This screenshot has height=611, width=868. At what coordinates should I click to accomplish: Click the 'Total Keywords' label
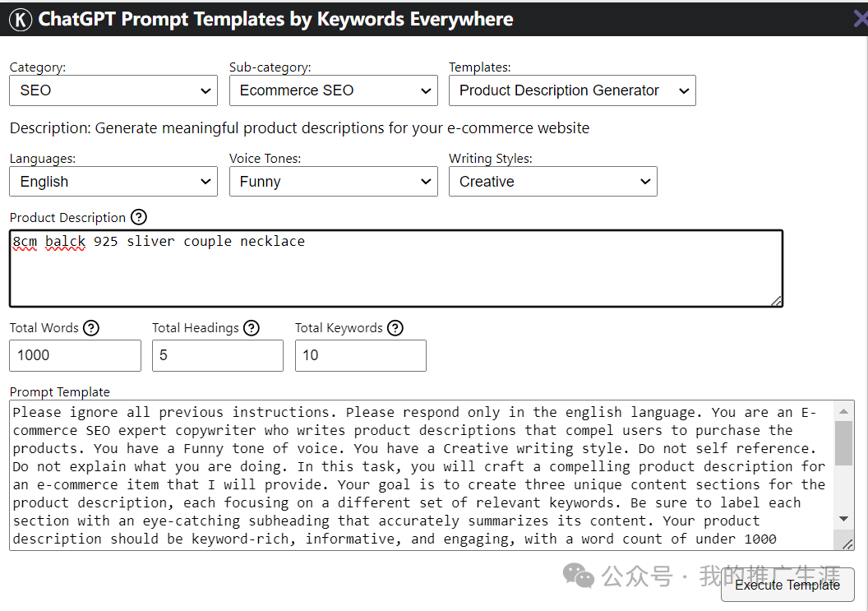(339, 328)
